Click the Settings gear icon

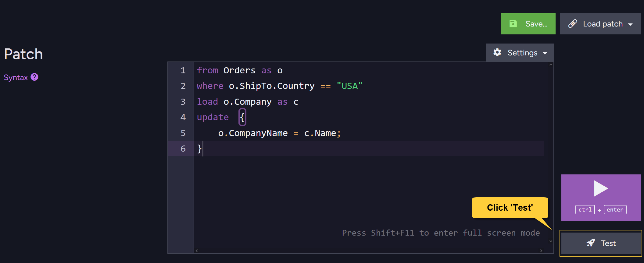point(497,52)
